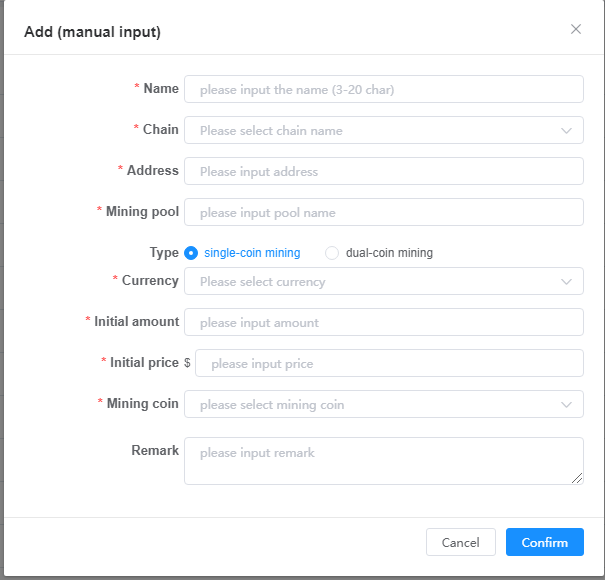Click the single-coin mining label text
The image size is (605, 580).
252,253
